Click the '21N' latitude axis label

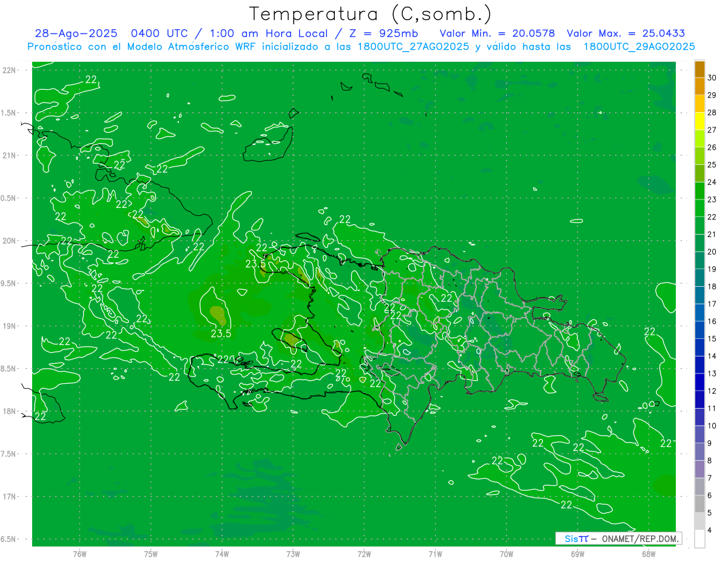10,155
